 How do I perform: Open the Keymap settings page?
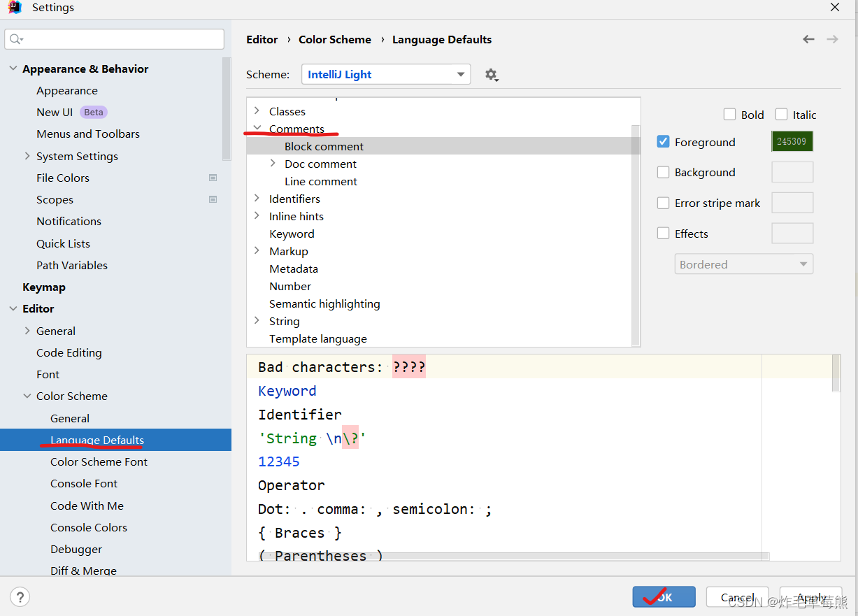point(44,287)
